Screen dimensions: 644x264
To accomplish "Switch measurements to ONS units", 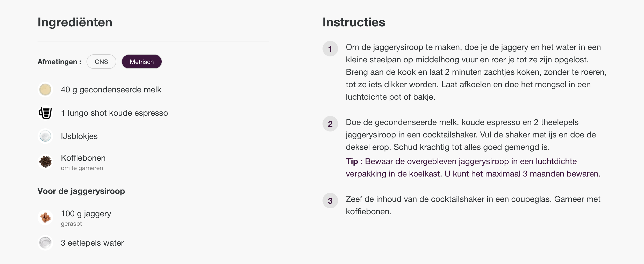I will tap(101, 62).
